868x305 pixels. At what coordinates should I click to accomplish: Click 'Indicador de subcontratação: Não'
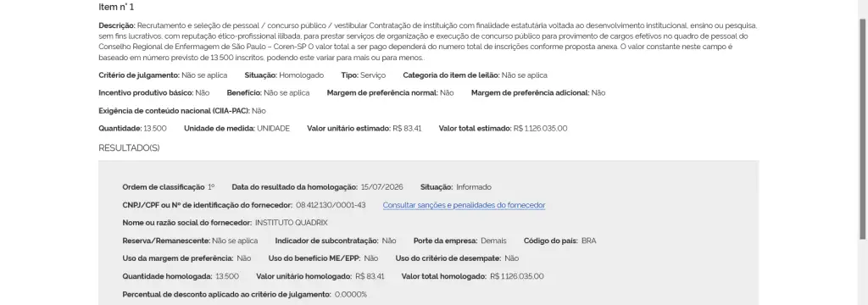336,241
